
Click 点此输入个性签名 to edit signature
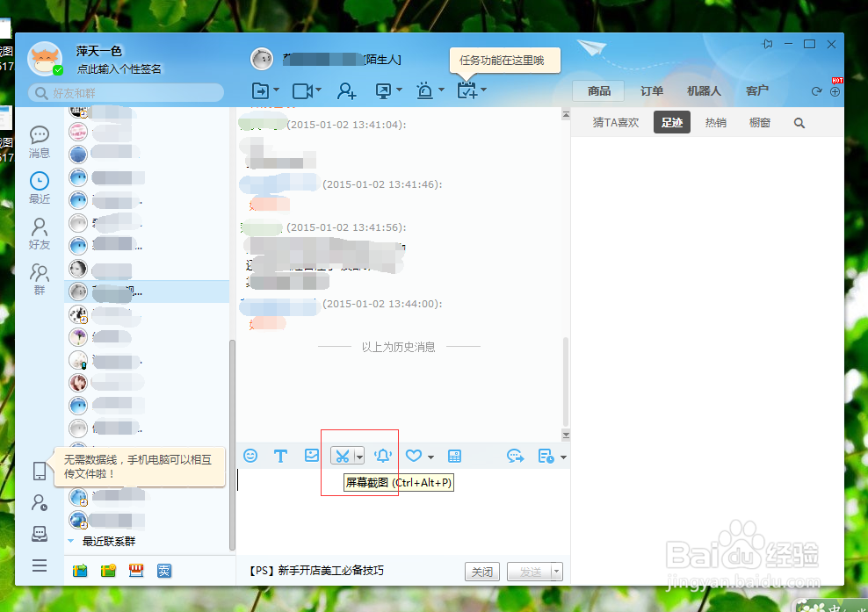pos(119,69)
